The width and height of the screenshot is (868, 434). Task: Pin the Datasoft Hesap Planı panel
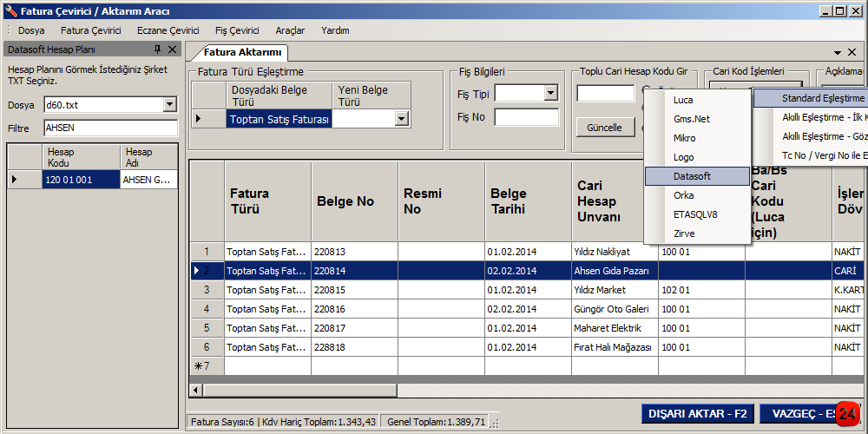tap(157, 49)
